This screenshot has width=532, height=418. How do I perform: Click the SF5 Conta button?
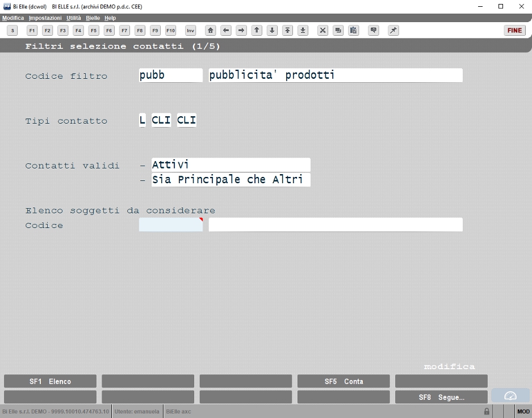click(x=344, y=381)
